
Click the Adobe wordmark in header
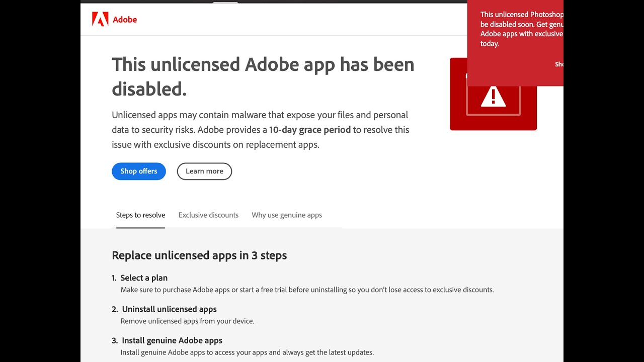tap(125, 20)
